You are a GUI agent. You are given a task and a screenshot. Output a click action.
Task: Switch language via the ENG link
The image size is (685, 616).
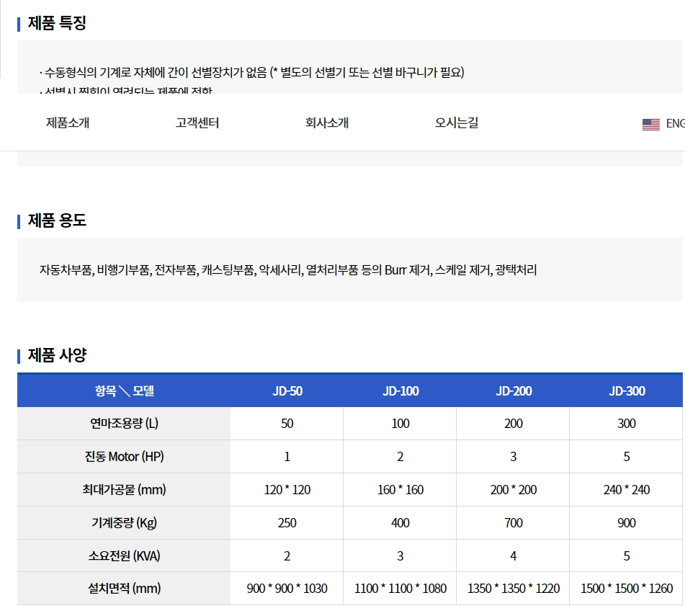pos(675,123)
